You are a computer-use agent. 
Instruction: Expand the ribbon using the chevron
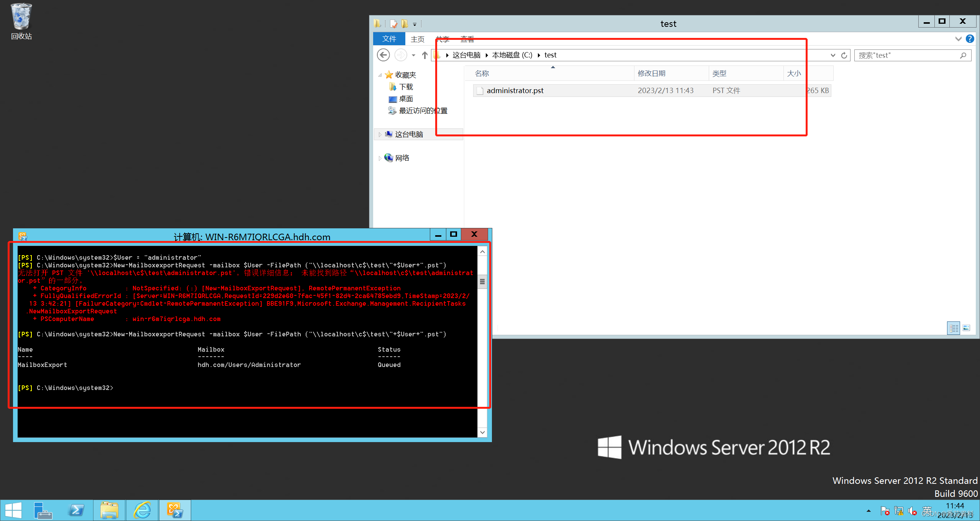coord(958,39)
